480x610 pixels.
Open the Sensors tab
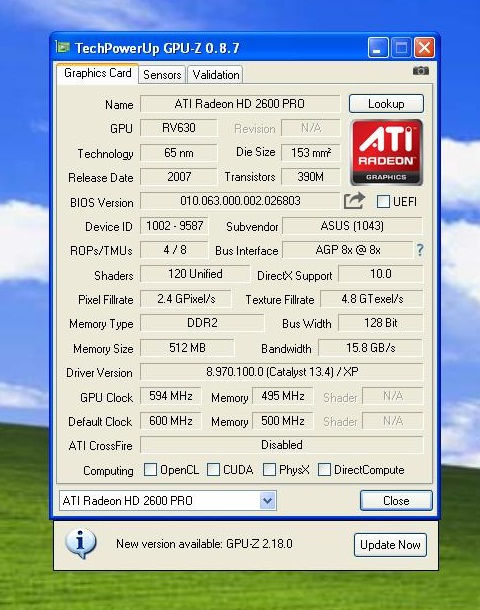pos(162,74)
